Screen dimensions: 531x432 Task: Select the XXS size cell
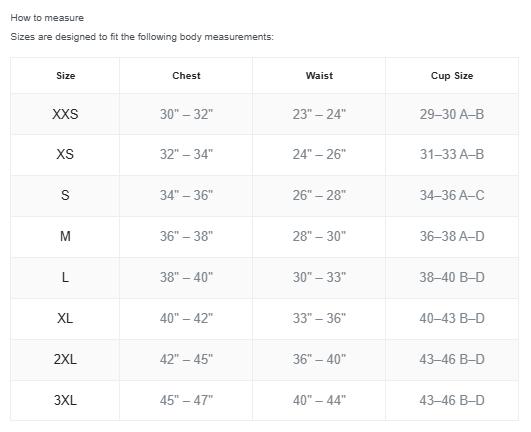point(65,114)
